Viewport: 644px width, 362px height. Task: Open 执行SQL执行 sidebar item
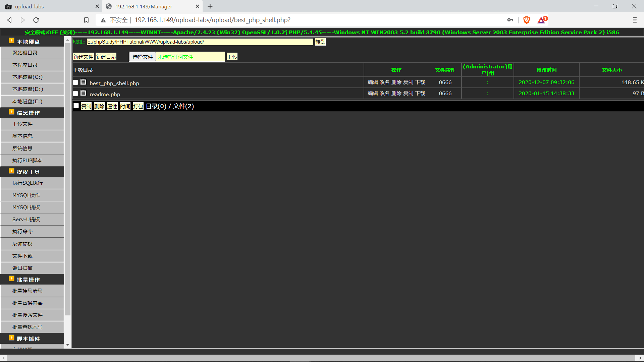tap(32, 183)
